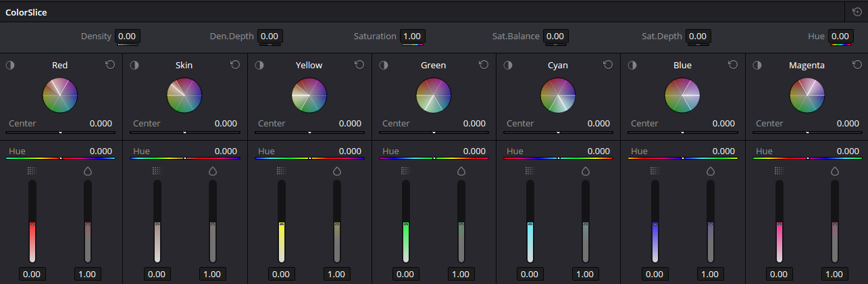Click the Magenta saturation vertical slider
Image resolution: width=868 pixels, height=284 pixels.
pyautogui.click(x=835, y=221)
